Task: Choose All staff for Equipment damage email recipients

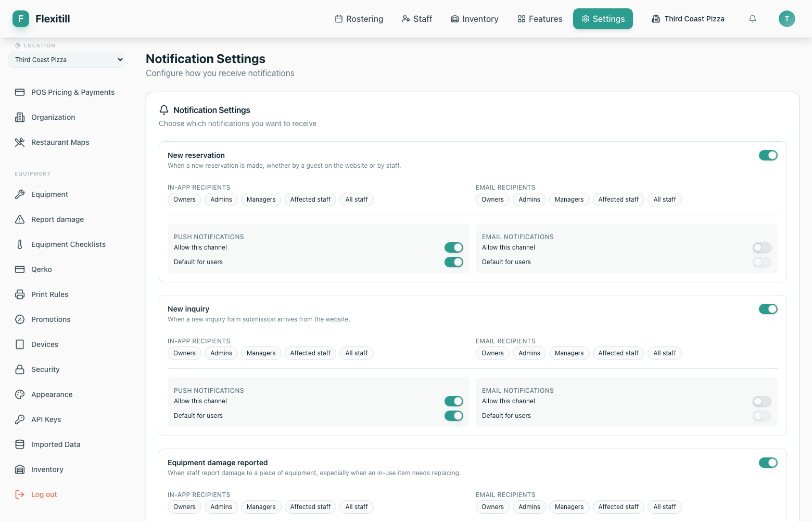Action: click(x=665, y=507)
